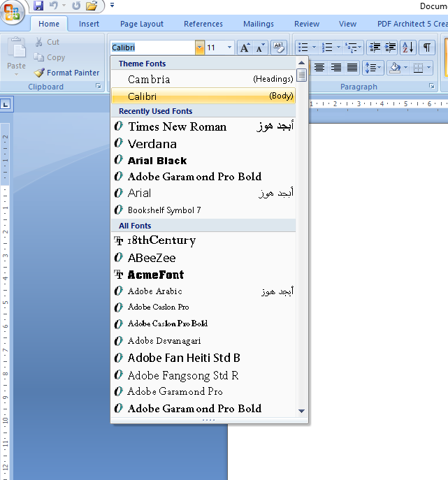The height and width of the screenshot is (480, 448).
Task: Select Adobe Devanagari font
Action: coord(203,341)
